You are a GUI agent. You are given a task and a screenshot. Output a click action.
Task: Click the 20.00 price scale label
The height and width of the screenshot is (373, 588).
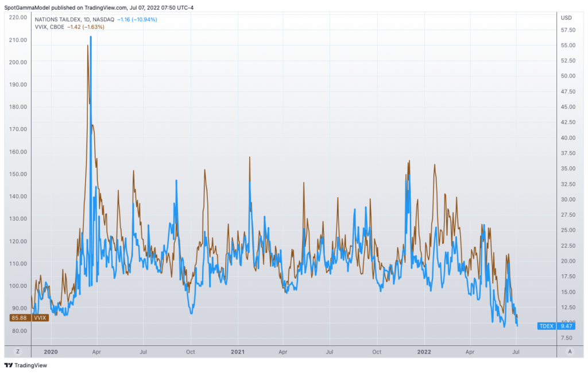pos(568,261)
